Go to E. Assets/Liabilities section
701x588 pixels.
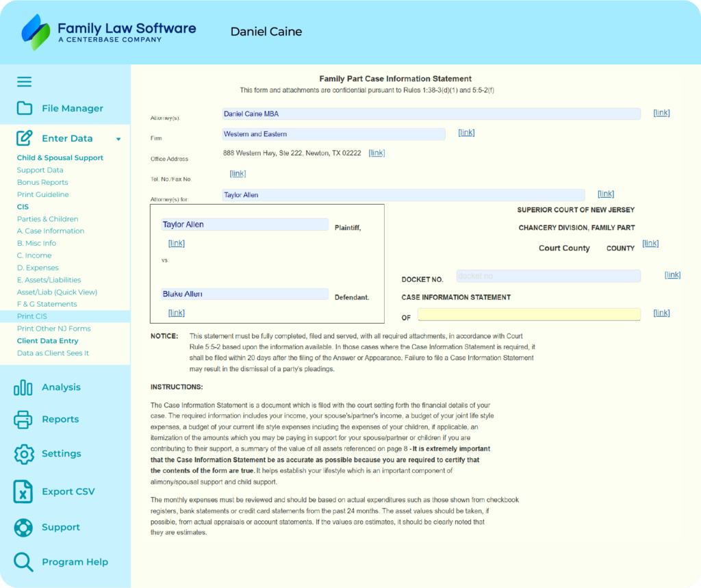(x=49, y=280)
